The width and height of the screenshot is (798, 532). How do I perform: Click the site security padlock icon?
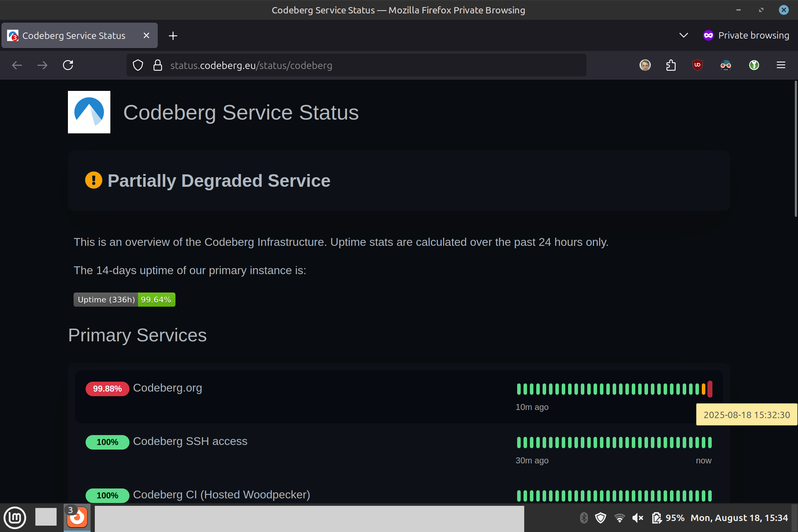[157, 65]
